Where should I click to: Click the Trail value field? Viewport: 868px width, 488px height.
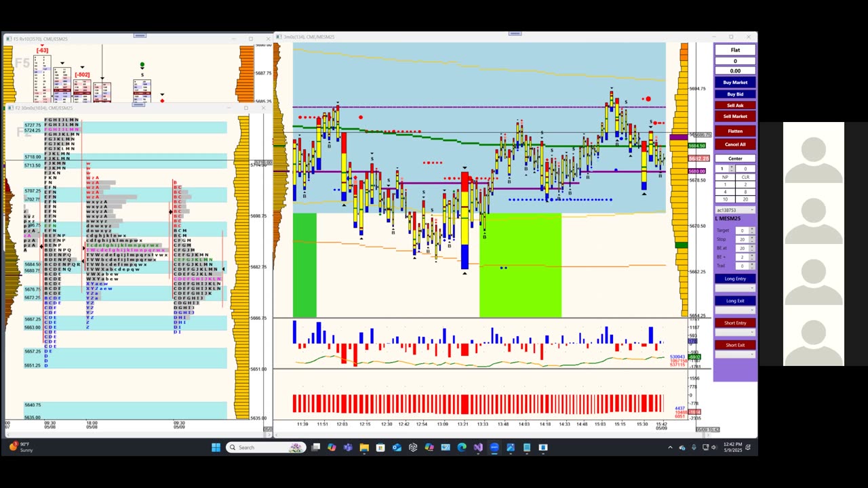click(x=743, y=266)
